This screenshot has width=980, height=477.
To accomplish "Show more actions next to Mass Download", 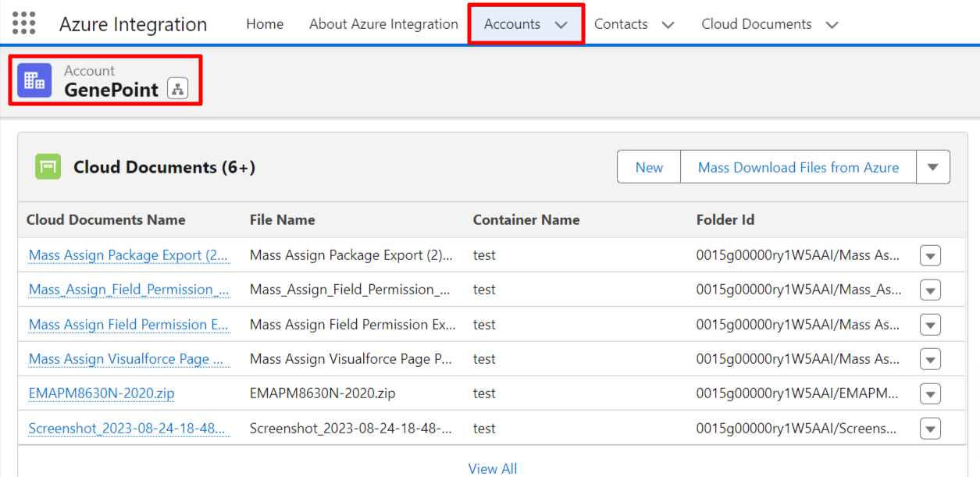I will click(x=932, y=167).
